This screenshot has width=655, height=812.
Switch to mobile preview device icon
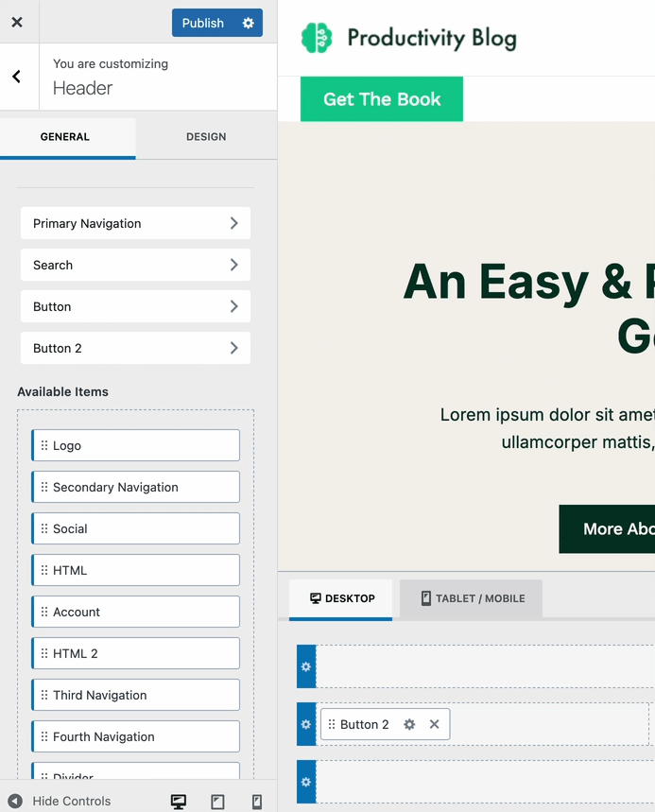coord(257,802)
